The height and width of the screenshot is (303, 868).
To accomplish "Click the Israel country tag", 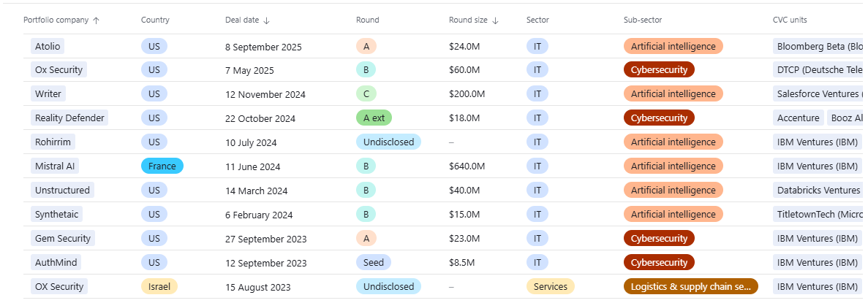I will (x=159, y=287).
